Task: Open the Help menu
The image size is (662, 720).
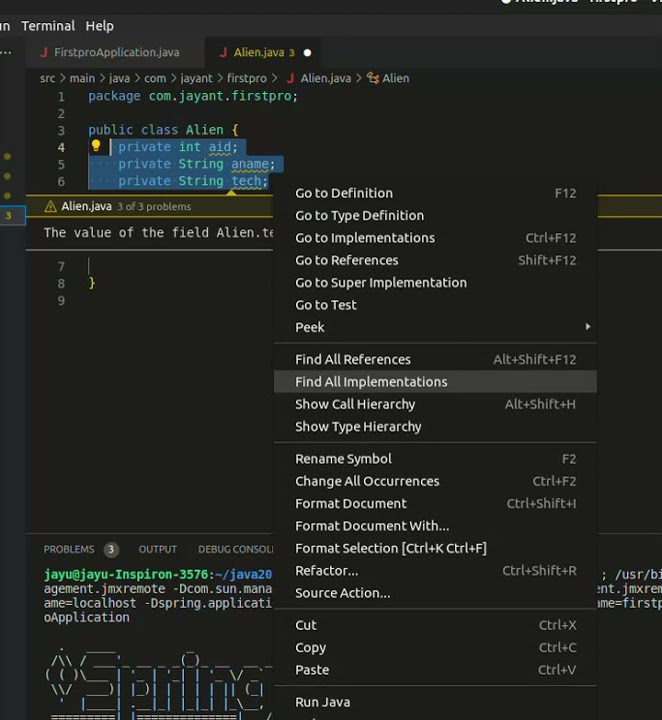Action: click(100, 26)
